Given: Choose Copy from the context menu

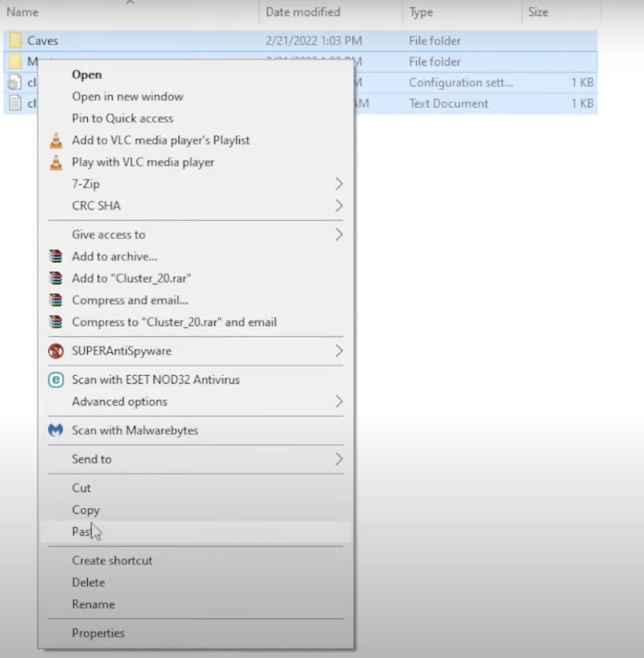Looking at the screenshot, I should 86,510.
